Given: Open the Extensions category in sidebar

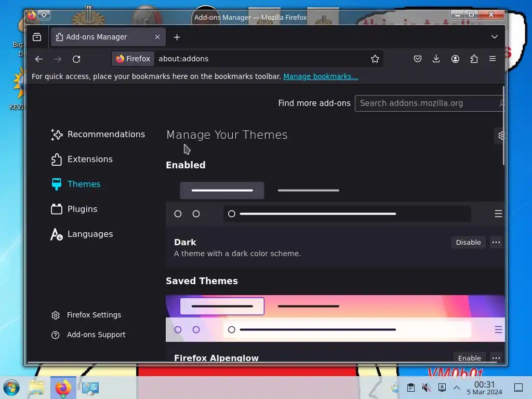Looking at the screenshot, I should 82,159.
